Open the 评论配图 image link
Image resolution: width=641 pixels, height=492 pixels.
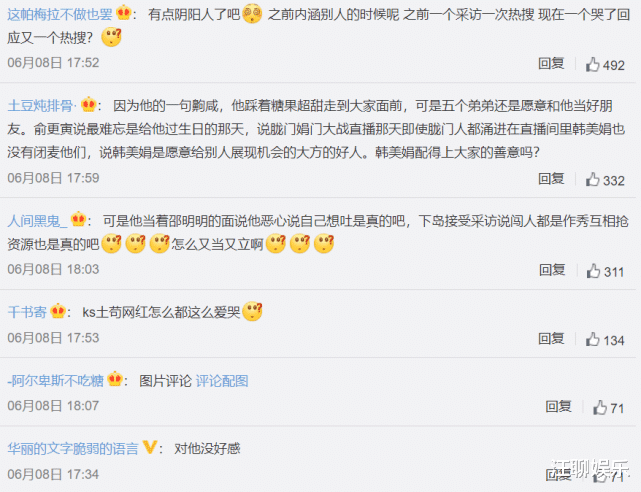tap(222, 381)
